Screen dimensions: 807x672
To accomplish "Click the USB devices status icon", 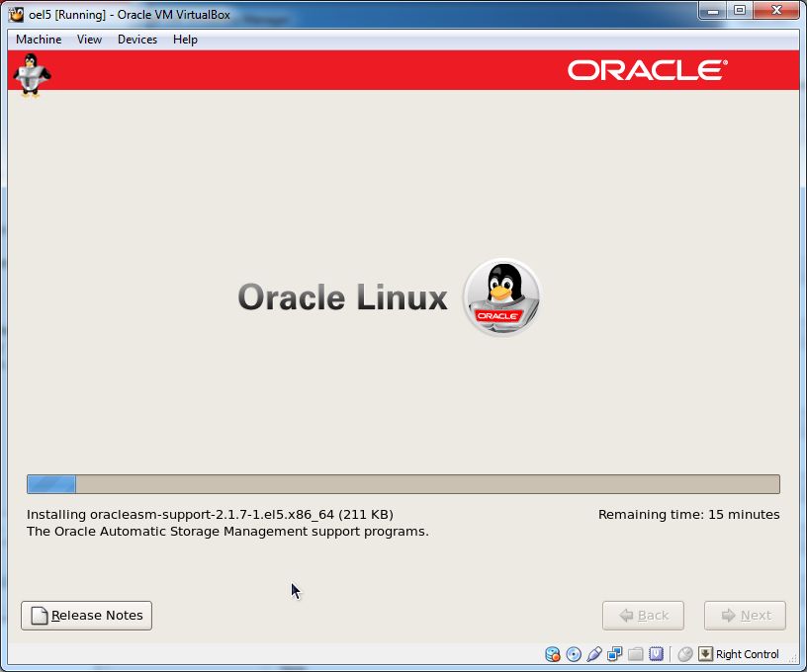I will click(594, 654).
